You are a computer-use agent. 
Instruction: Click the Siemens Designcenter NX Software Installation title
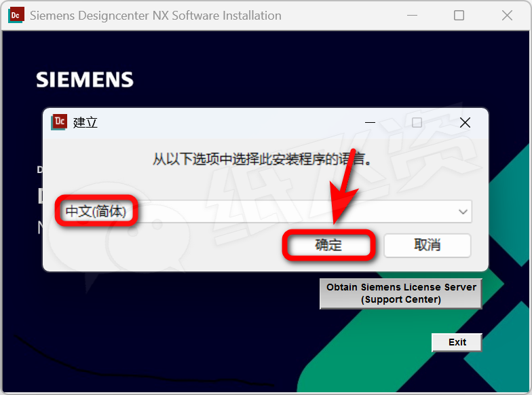coord(155,16)
